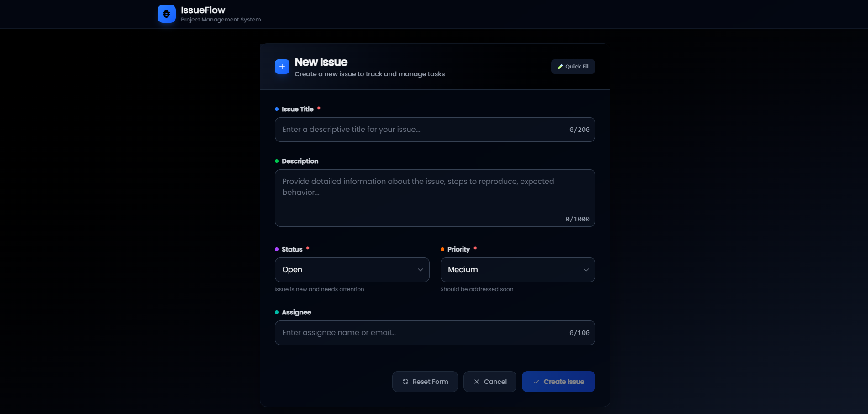This screenshot has height=414, width=868.
Task: Click the Status field label
Action: (x=292, y=249)
